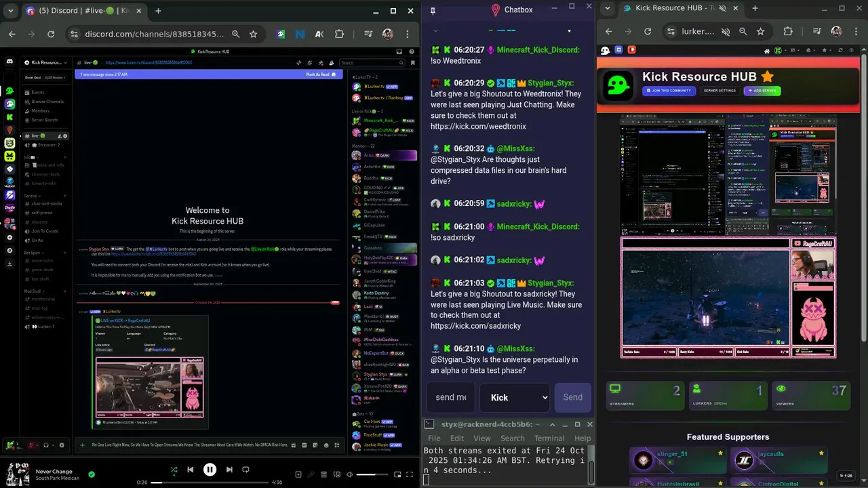This screenshot has width=868, height=488.
Task: Skip to next track in music player
Action: coord(229,469)
